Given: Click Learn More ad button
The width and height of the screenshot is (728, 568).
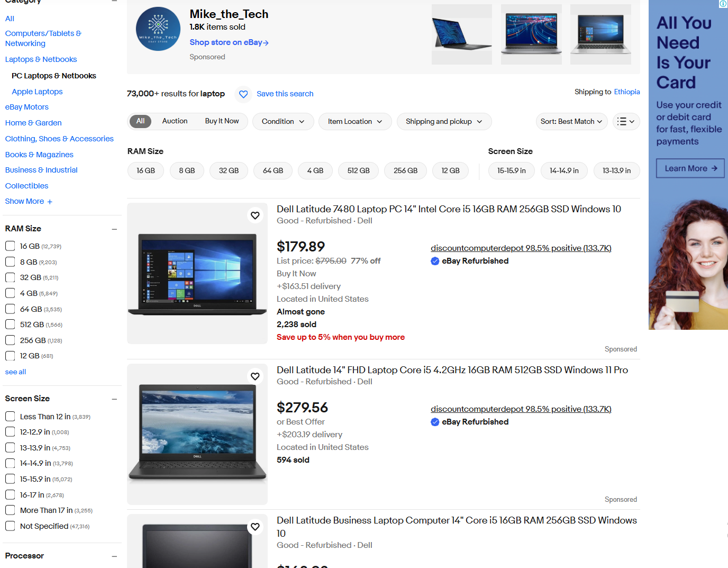Looking at the screenshot, I should [690, 168].
